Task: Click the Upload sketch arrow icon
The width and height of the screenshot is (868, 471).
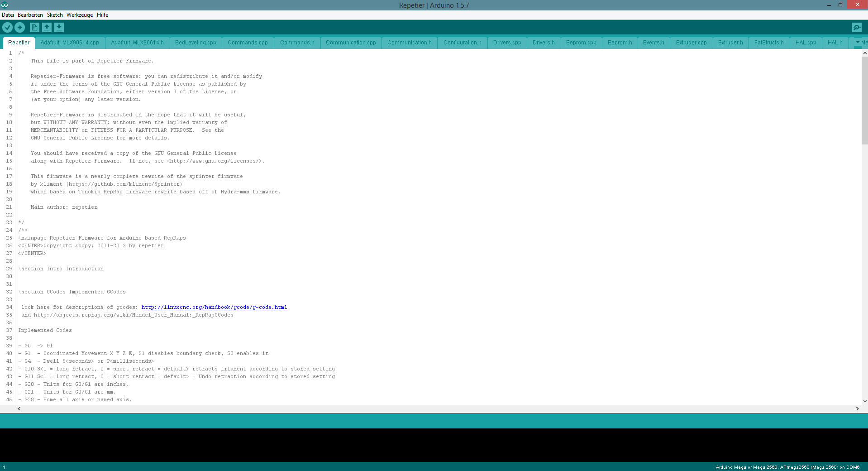Action: (19, 28)
